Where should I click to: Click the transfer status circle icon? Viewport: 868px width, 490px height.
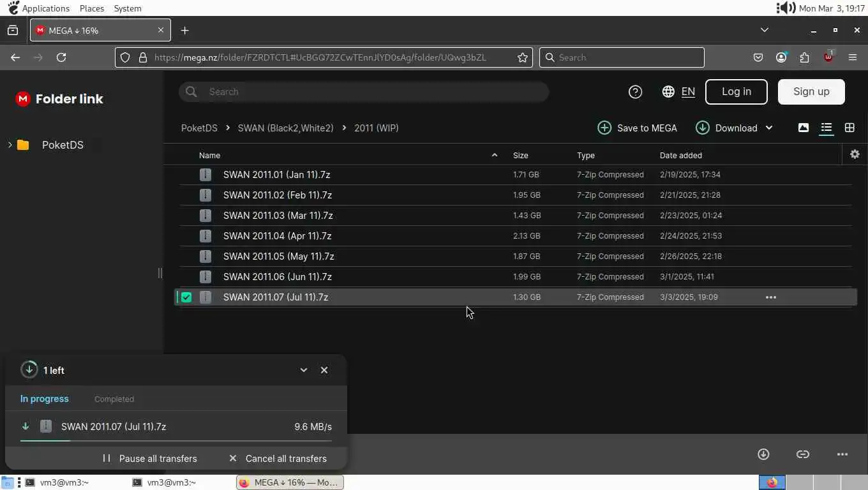tap(29, 369)
